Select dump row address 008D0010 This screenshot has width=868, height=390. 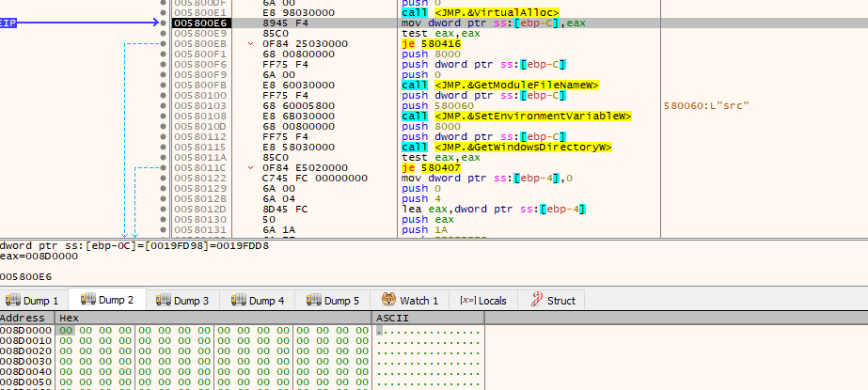[26, 341]
